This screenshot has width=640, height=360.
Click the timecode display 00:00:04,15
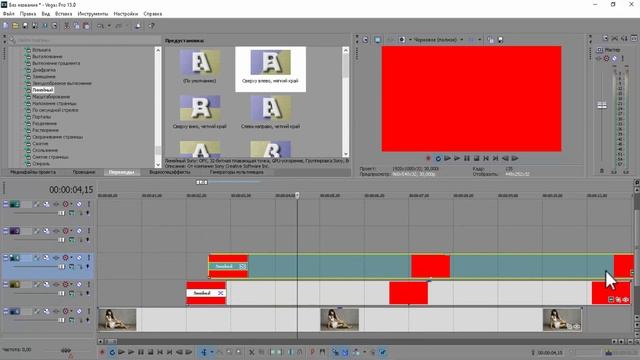[71, 190]
